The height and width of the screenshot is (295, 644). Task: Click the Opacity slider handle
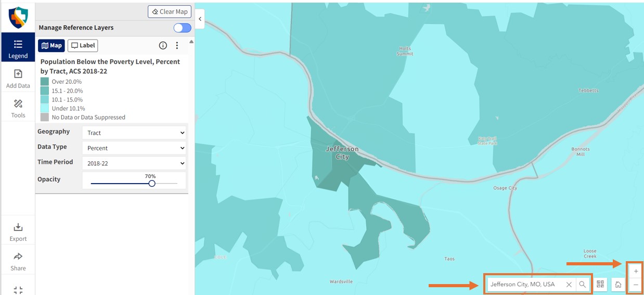pos(151,183)
